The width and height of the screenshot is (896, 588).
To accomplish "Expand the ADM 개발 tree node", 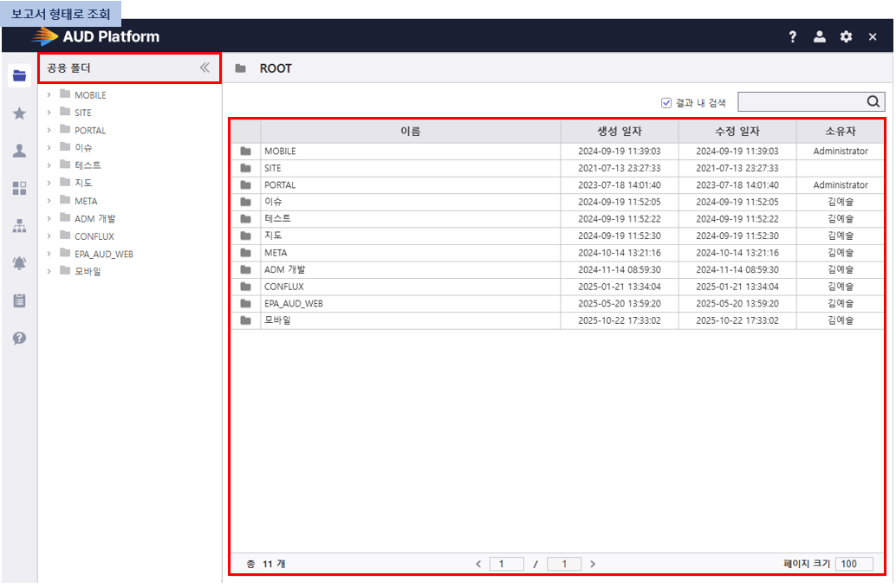I will tap(49, 218).
